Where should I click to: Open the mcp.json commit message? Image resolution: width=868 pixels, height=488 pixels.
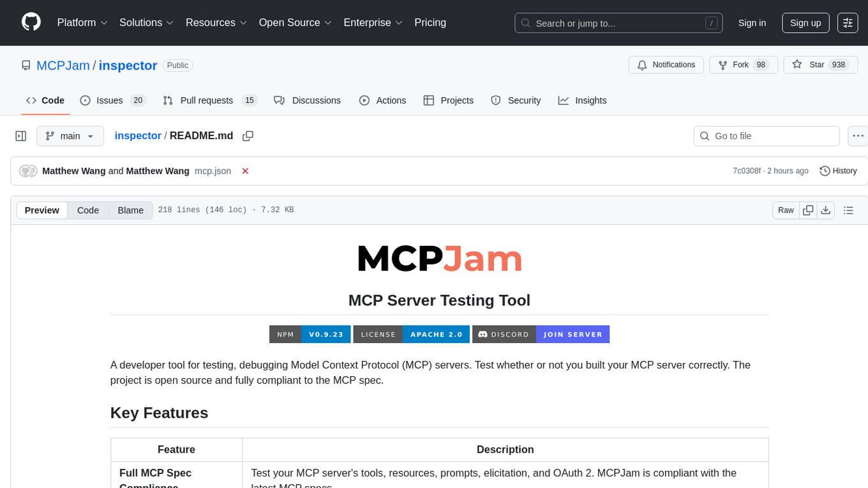tap(213, 171)
